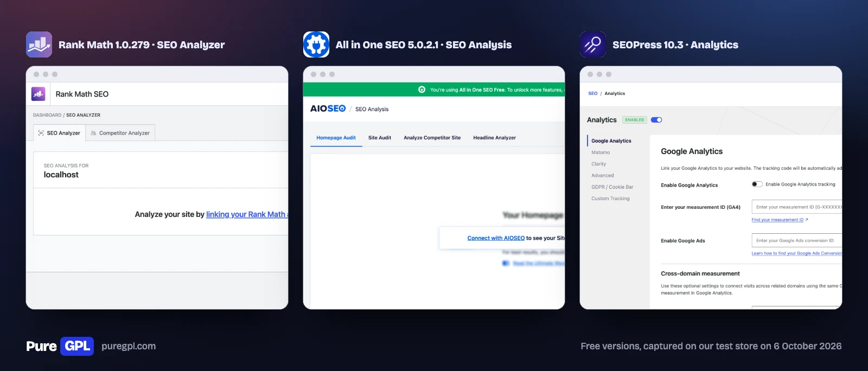
Task: Click Learn how to find Google Ads Conversion link
Action: click(796, 253)
